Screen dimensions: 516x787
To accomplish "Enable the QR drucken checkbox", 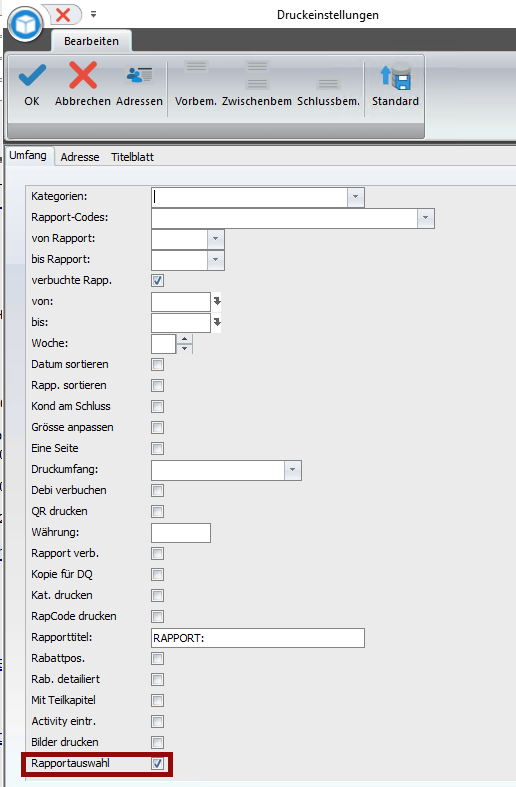I will click(158, 511).
